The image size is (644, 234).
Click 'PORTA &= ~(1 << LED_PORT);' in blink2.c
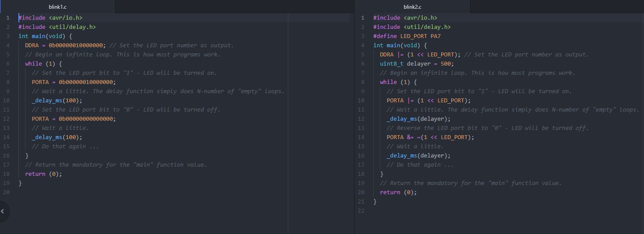click(430, 137)
